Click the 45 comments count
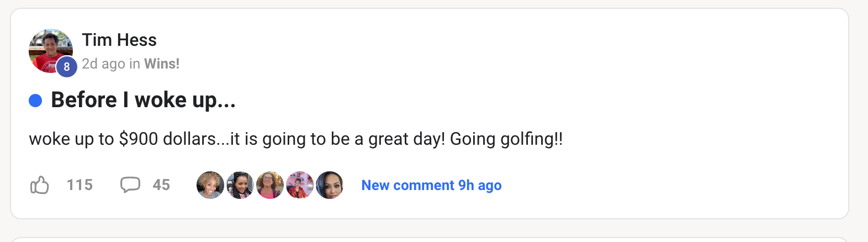The image size is (868, 242). (x=161, y=185)
